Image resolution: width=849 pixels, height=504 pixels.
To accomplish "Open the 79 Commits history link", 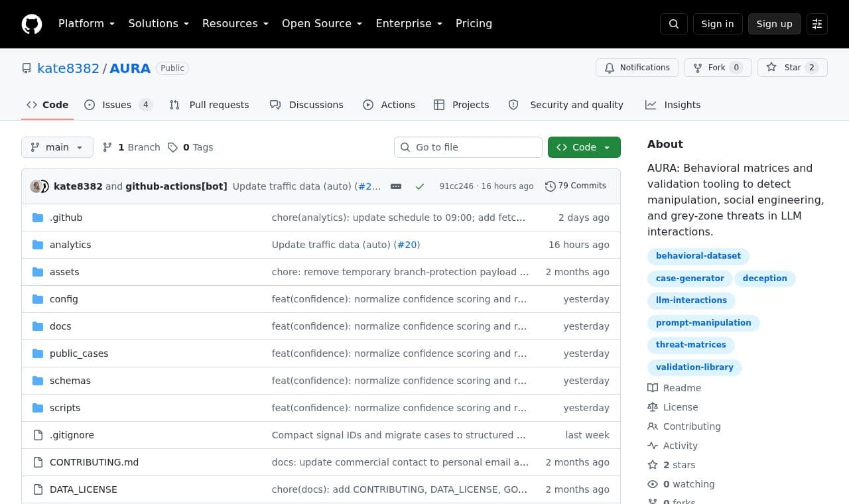I will pyautogui.click(x=576, y=186).
